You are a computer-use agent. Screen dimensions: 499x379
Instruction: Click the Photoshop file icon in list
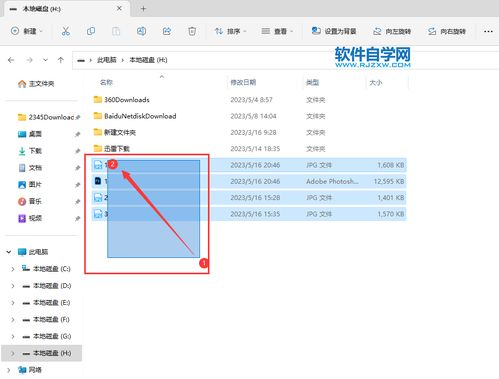click(98, 181)
